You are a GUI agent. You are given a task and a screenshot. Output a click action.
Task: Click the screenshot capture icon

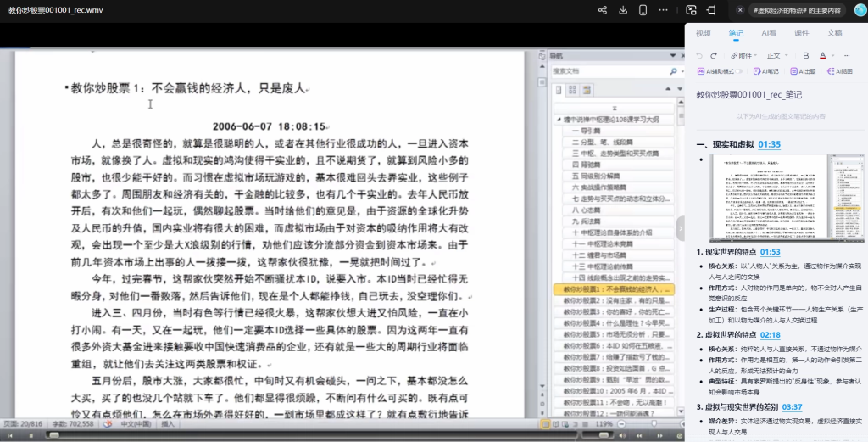point(691,10)
